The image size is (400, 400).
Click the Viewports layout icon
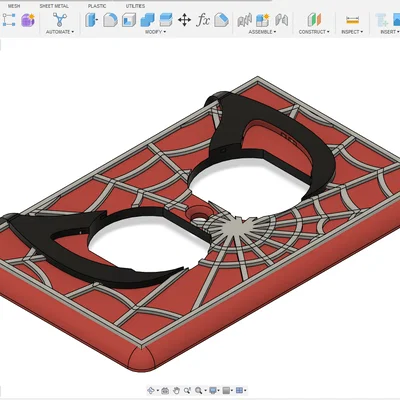[239, 390]
